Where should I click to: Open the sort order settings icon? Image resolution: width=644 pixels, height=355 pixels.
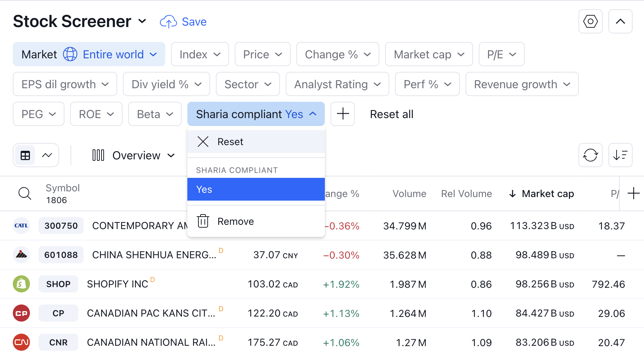(x=620, y=155)
